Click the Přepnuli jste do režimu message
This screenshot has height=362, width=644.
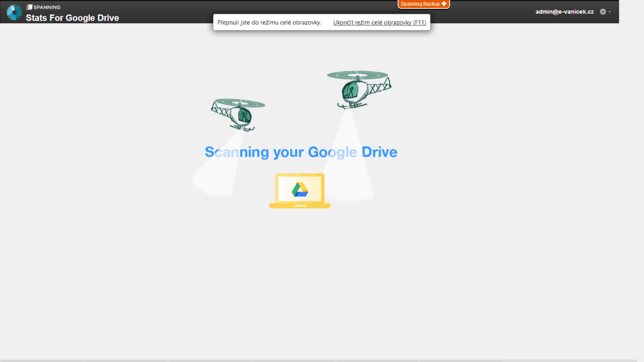point(269,23)
